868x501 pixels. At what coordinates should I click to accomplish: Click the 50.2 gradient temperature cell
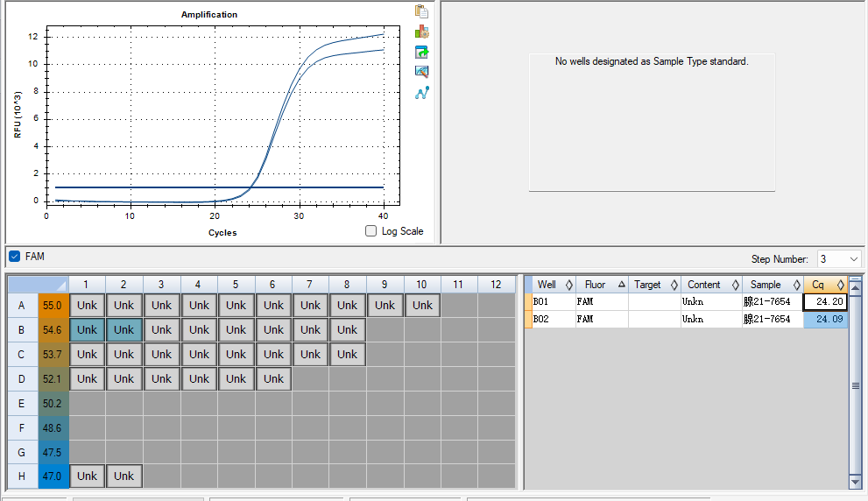point(53,403)
